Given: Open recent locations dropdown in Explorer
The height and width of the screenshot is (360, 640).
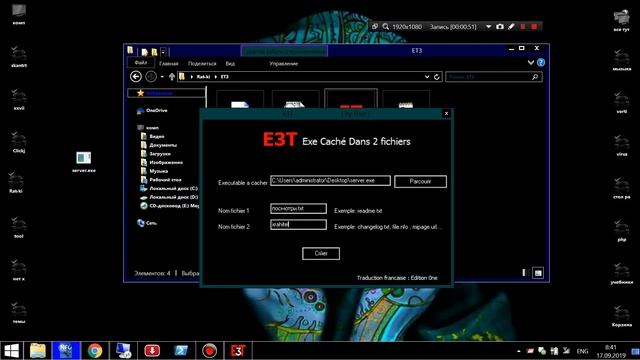Looking at the screenshot, I should point(162,77).
